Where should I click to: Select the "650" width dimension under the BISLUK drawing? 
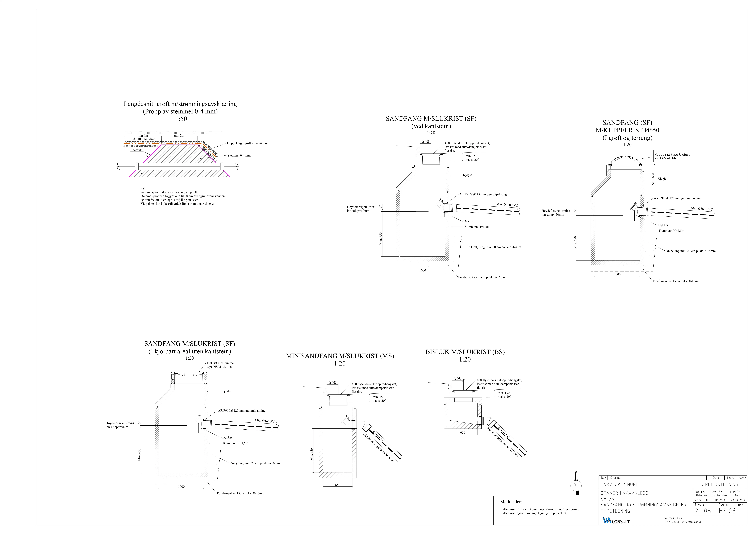[463, 433]
